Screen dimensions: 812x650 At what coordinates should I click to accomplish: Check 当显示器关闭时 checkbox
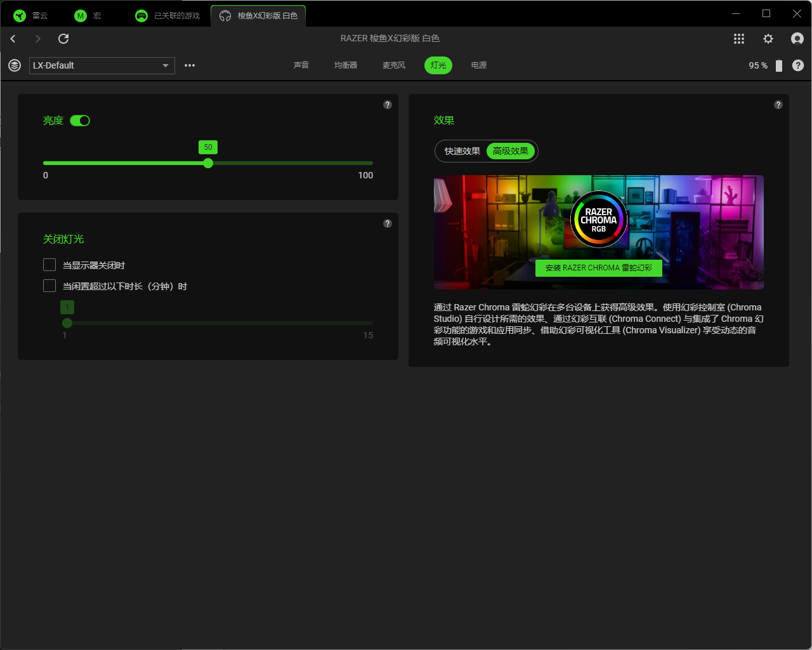tap(49, 265)
